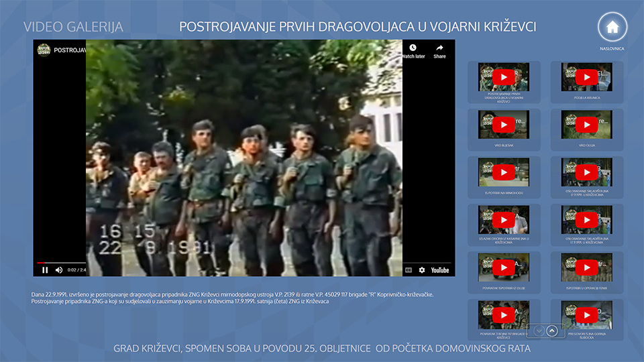This screenshot has height=362, width=644.
Task: Click the Watch later clock icon
Action: click(x=413, y=50)
